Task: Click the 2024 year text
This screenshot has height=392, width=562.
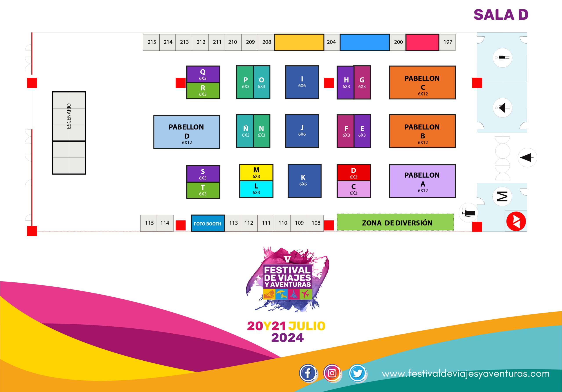Action: (288, 338)
